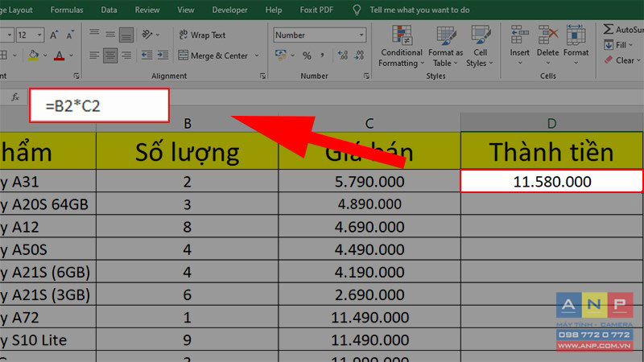Apply accounting number format icon

coord(281,55)
